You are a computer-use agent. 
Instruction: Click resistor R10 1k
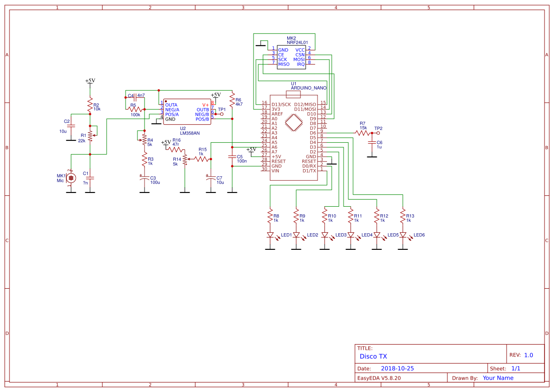[x=325, y=216]
